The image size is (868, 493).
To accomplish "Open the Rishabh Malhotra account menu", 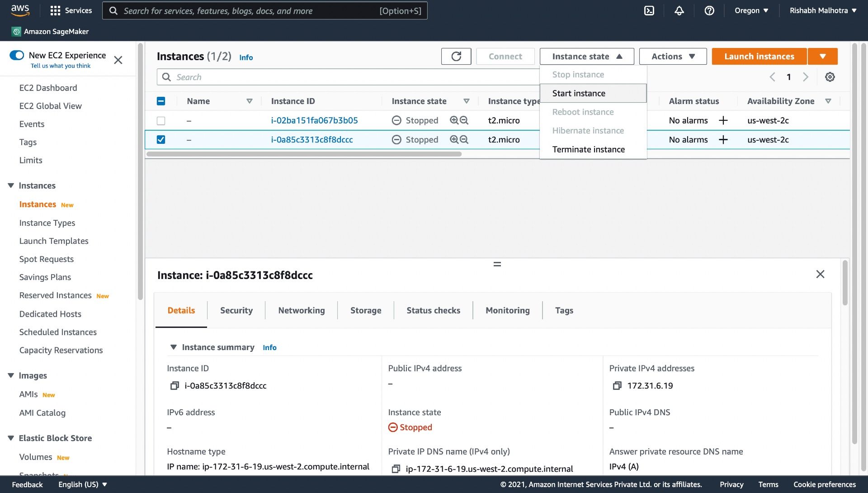I will [x=823, y=10].
